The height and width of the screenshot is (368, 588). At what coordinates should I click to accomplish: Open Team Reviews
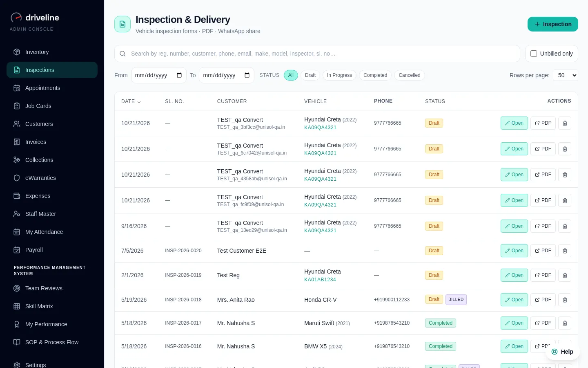point(52,288)
